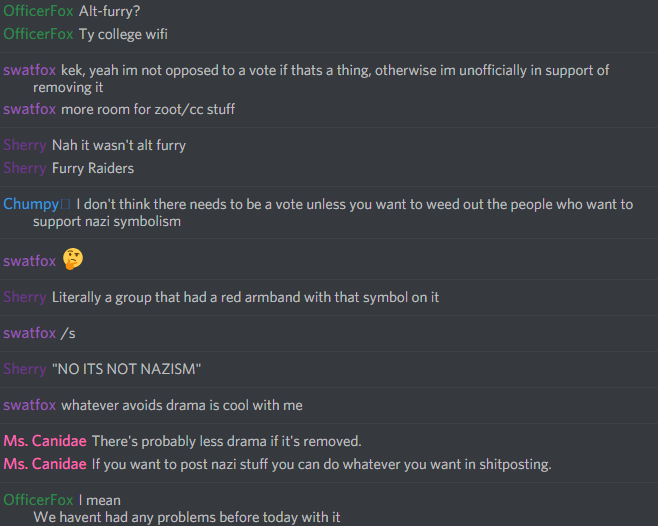
Task: Click swatfox name beside thinking emoji
Action: [x=29, y=261]
